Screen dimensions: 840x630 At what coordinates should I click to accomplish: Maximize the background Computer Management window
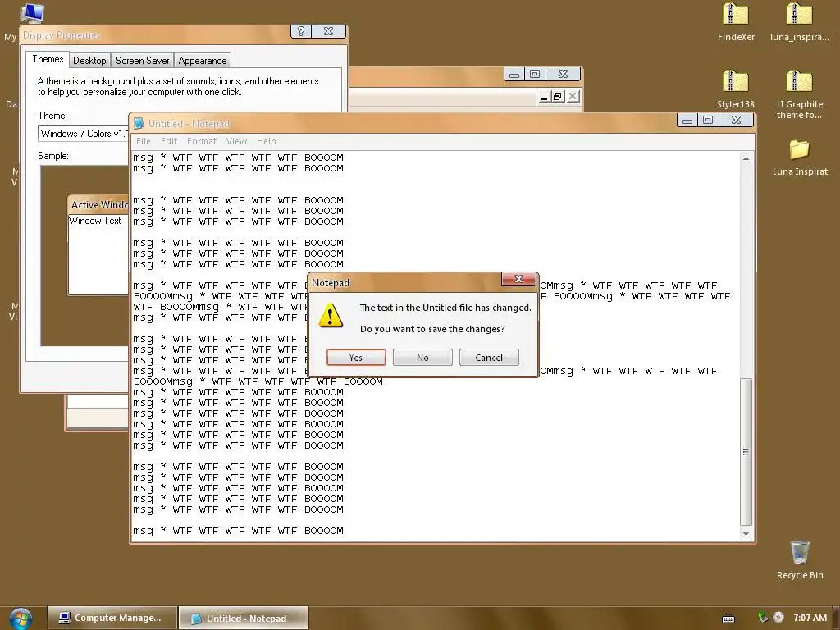[x=535, y=74]
